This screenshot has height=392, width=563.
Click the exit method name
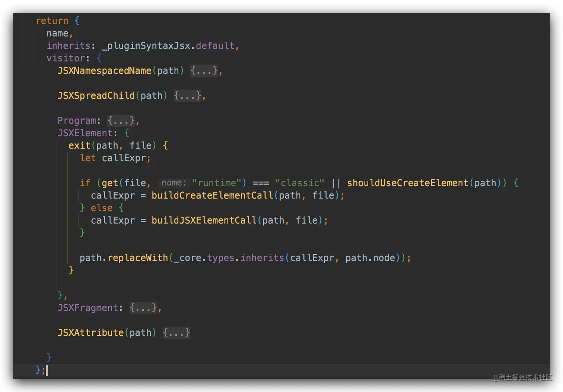click(x=79, y=145)
